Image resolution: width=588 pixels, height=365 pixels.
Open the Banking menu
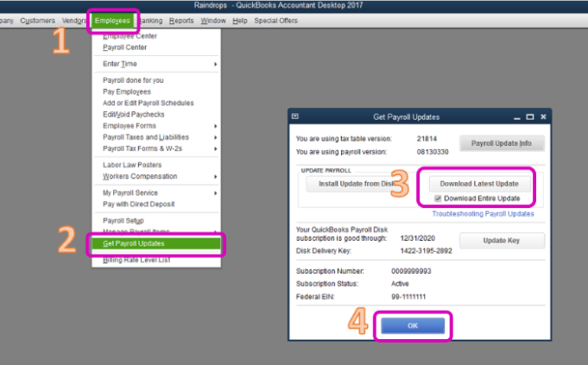click(x=151, y=21)
